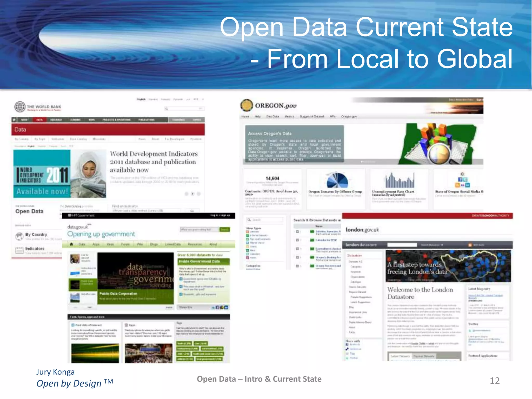
Task: Click the Oregon social media icons cluster
Action: [x=462, y=180]
